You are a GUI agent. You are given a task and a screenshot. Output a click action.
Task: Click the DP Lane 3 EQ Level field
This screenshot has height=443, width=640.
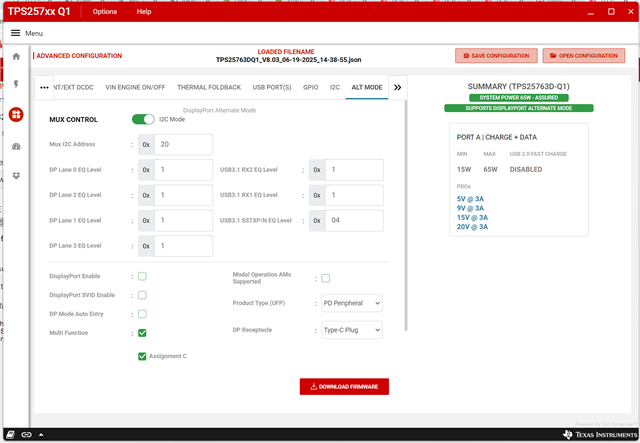pyautogui.click(x=183, y=246)
